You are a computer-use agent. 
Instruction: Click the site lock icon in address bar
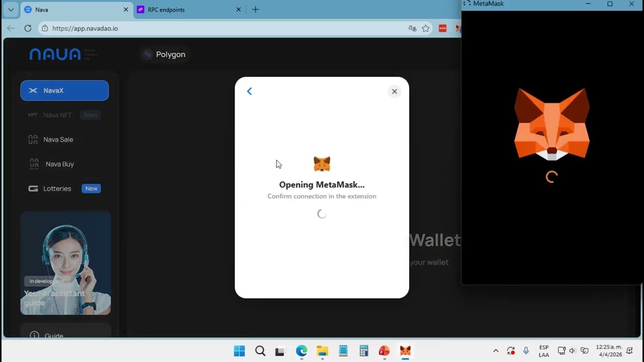point(45,28)
